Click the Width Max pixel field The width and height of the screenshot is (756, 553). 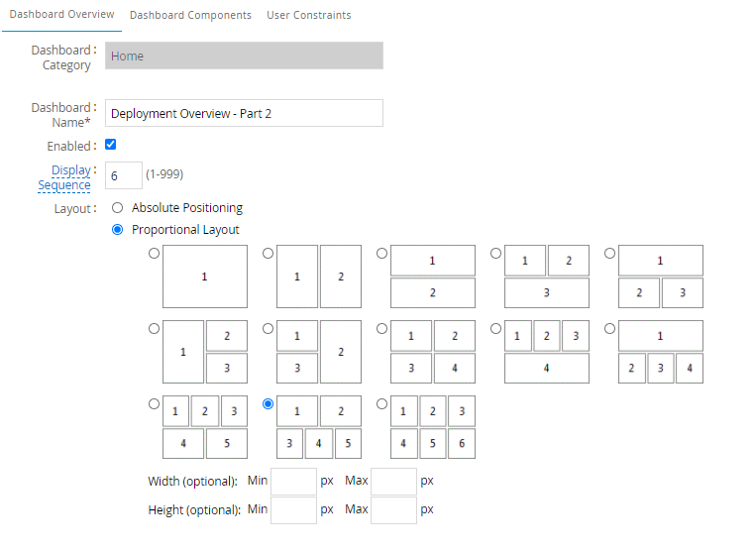tap(393, 481)
